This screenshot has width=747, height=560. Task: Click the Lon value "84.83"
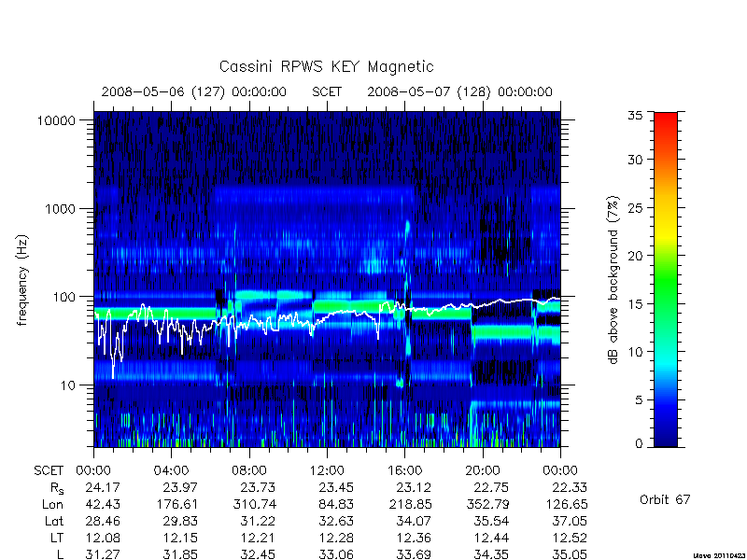pyautogui.click(x=336, y=504)
